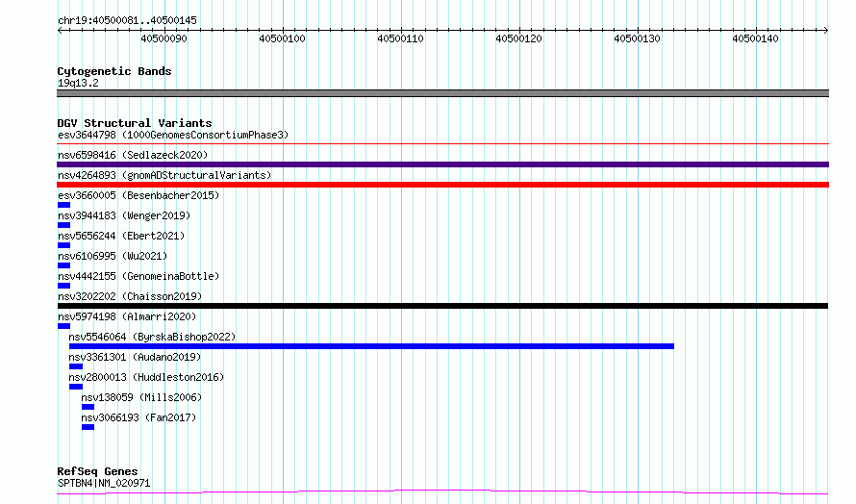This screenshot has height=504, width=856.
Task: Click the black nsv3202202 variant bar
Action: [x=442, y=306]
